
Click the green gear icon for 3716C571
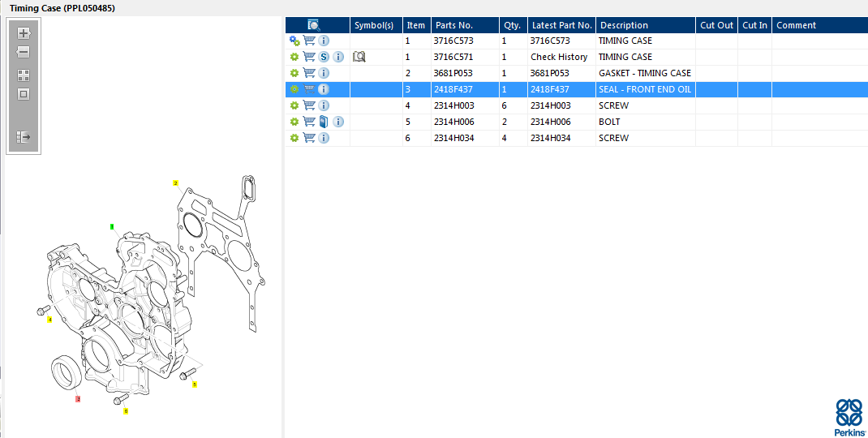click(294, 57)
